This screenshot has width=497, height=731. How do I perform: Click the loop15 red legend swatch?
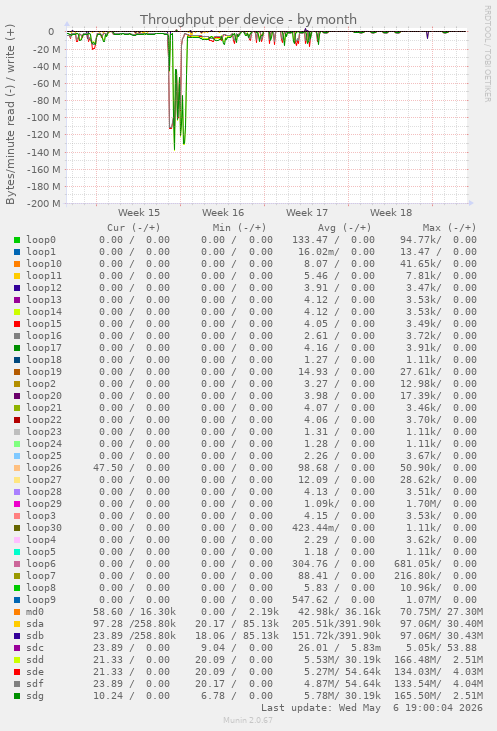click(x=17, y=324)
